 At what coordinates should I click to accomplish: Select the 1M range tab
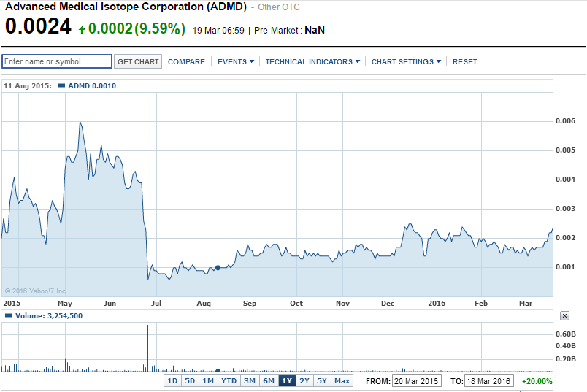(x=208, y=381)
